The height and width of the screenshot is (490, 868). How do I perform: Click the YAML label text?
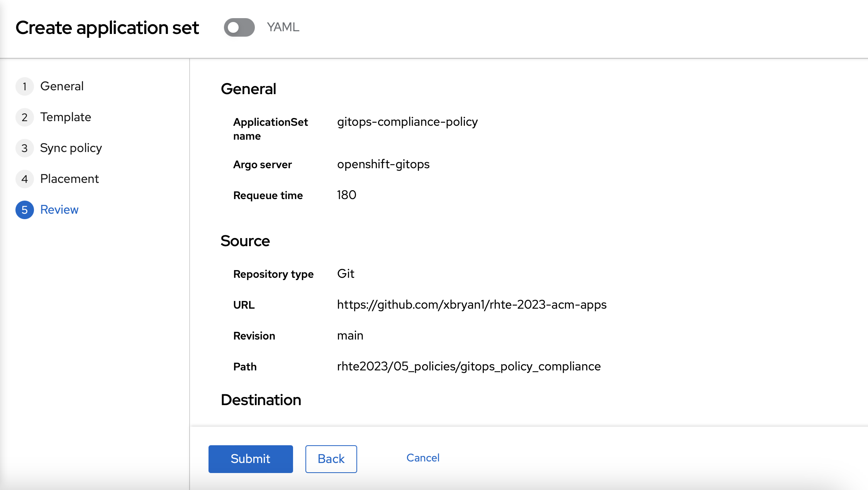[283, 27]
